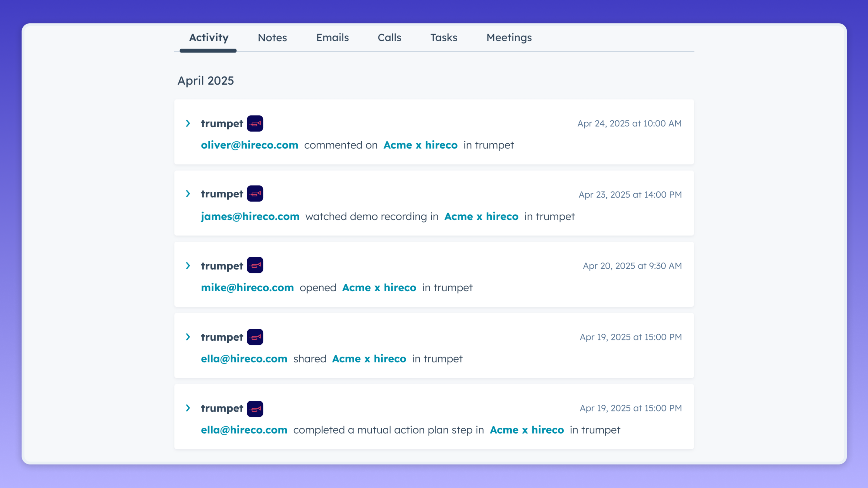Image resolution: width=868 pixels, height=488 pixels.
Task: Switch to the Notes tab
Action: (x=272, y=38)
